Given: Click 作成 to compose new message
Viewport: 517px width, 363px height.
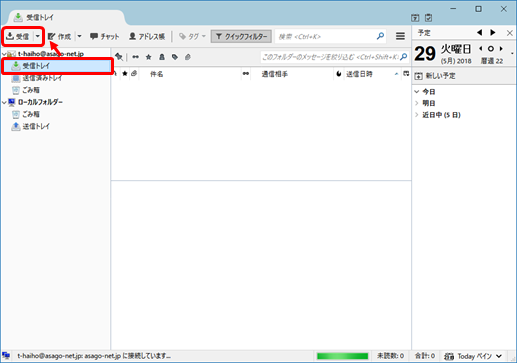Looking at the screenshot, I should coord(59,36).
